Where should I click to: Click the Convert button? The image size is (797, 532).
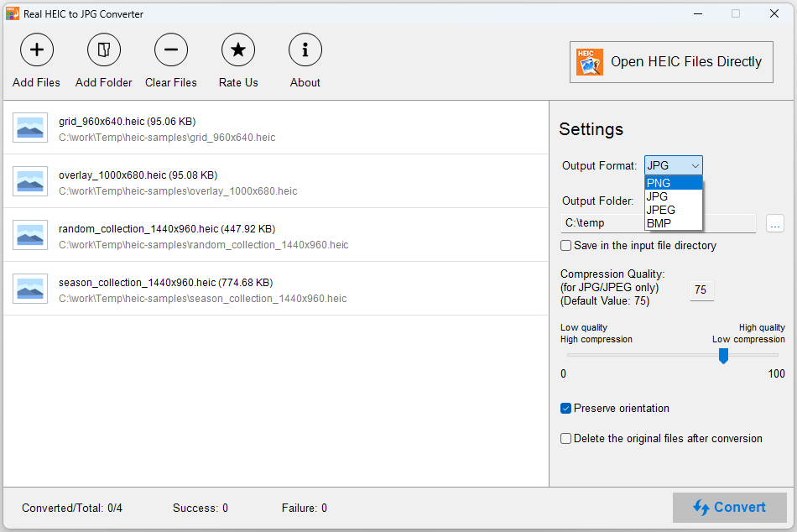coord(730,508)
